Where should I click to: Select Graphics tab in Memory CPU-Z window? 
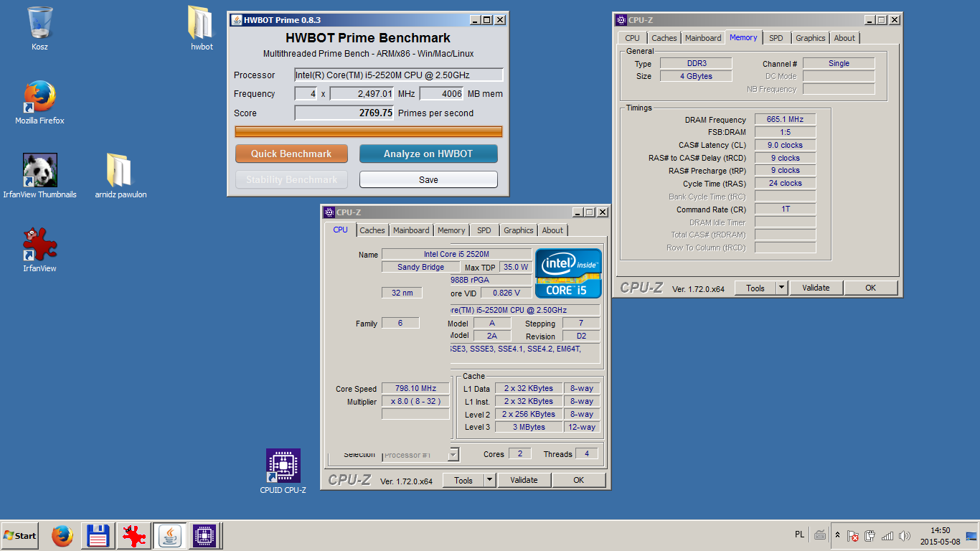click(810, 38)
